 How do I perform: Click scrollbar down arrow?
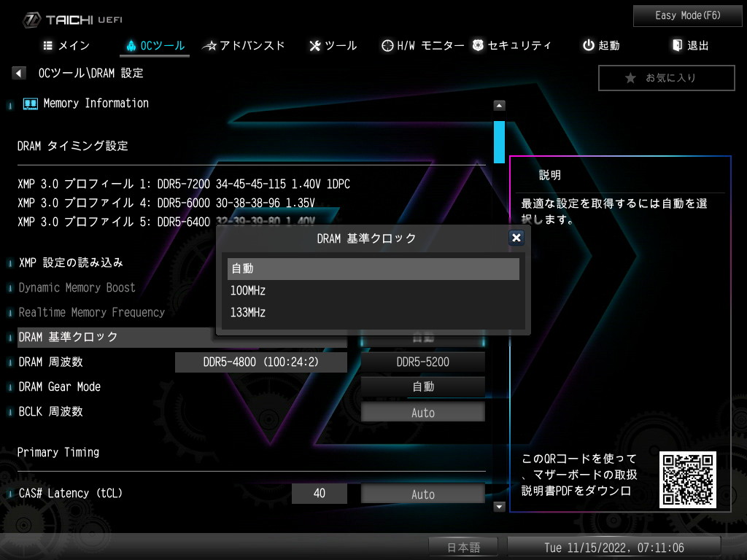[x=499, y=507]
